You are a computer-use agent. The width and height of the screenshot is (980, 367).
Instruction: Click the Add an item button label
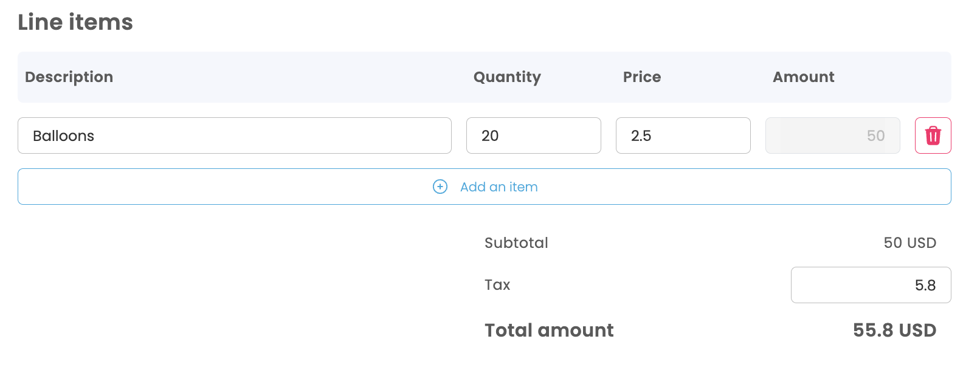coord(499,187)
